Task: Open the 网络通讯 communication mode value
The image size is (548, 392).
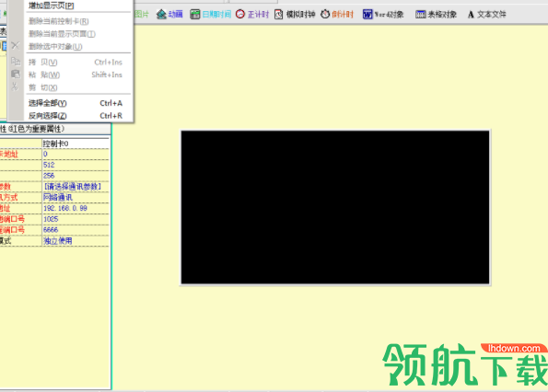Action: (76, 197)
